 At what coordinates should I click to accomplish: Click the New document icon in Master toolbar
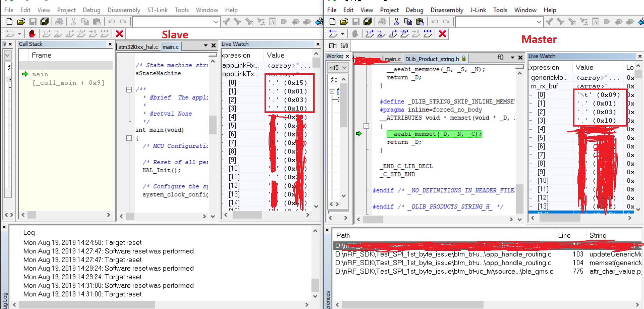coord(332,22)
